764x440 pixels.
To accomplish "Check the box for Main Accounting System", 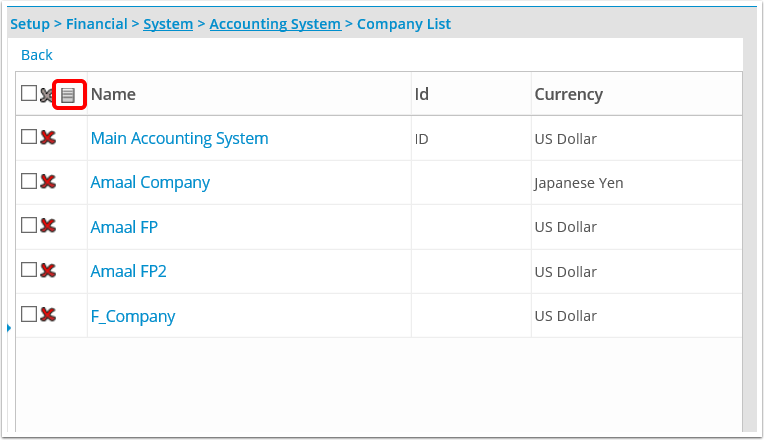I will (x=29, y=136).
